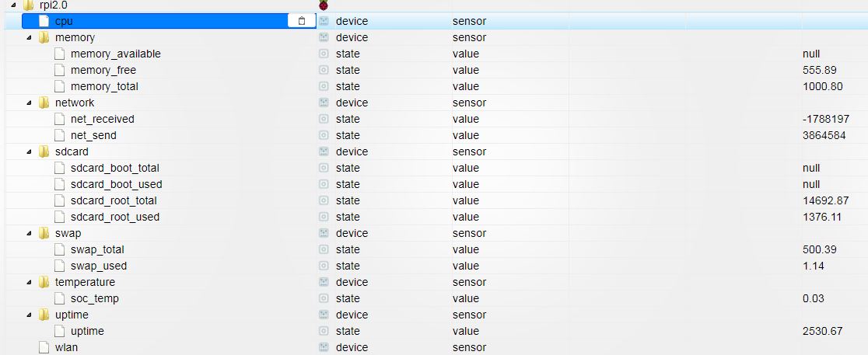Click the uptime folder icon
This screenshot has height=355, width=868.
[44, 315]
